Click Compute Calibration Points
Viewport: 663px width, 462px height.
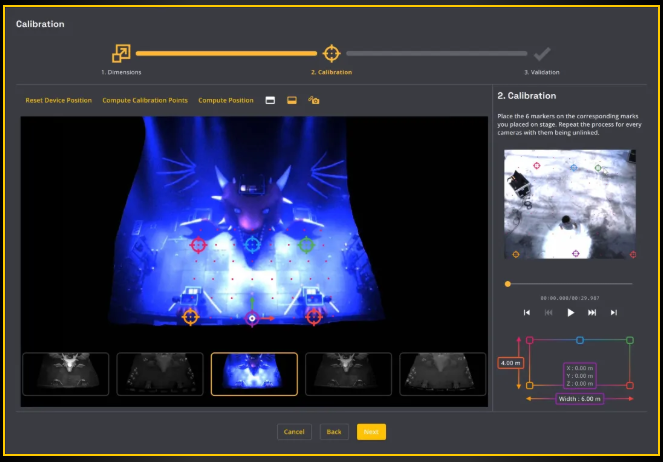click(x=144, y=100)
